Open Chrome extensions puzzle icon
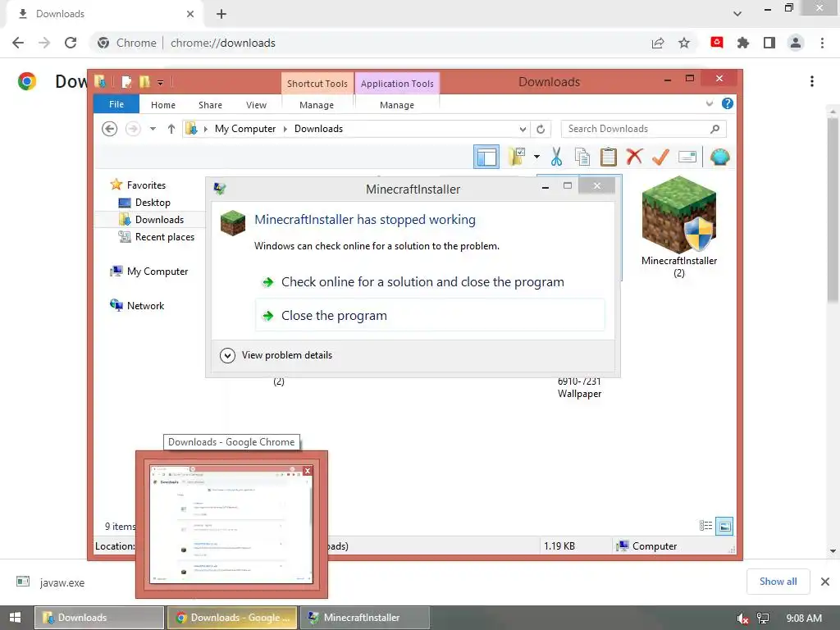Viewport: 840px width, 630px height. tap(743, 43)
